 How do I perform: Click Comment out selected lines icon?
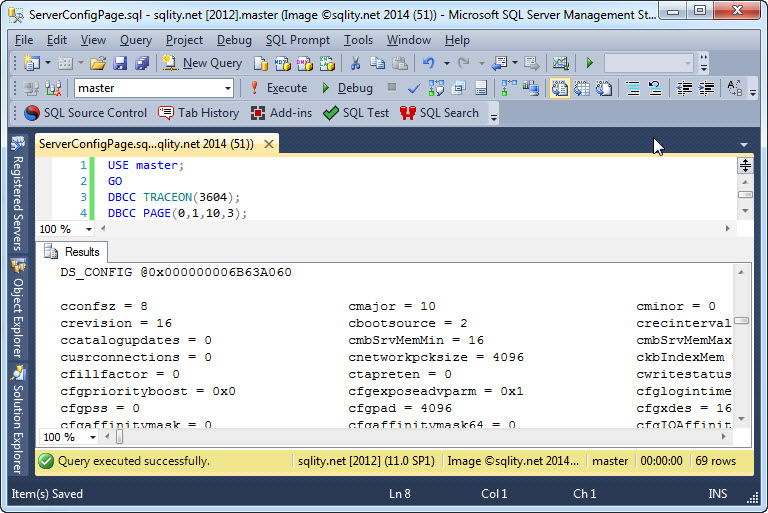point(633,88)
